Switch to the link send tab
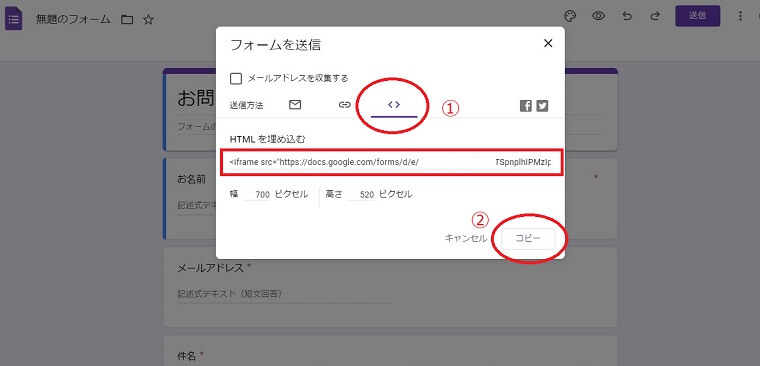Viewport: 760px width, 366px height. click(x=344, y=105)
